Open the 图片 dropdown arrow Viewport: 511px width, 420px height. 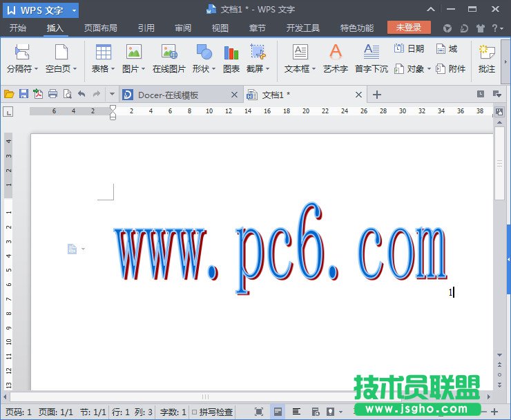(143, 69)
